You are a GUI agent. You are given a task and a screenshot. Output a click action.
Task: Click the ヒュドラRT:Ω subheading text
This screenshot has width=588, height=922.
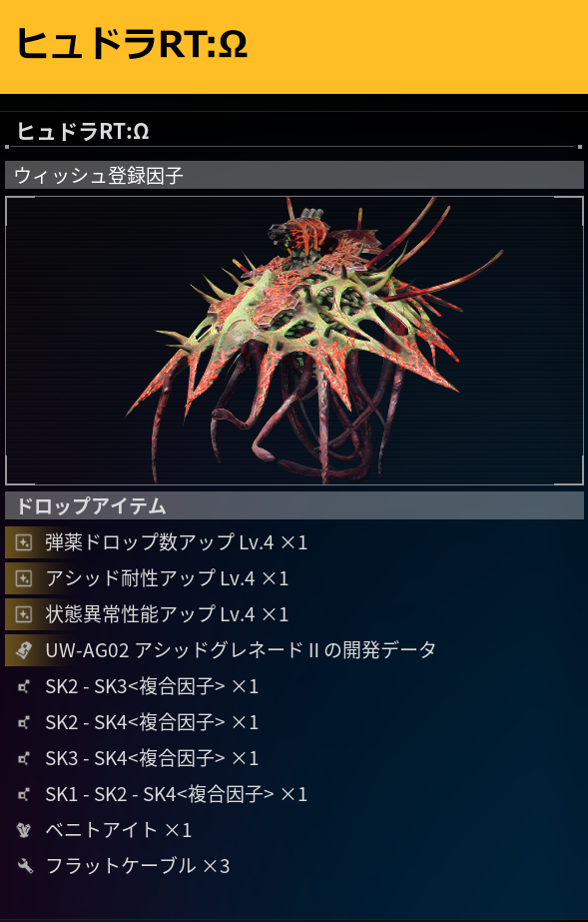pos(83,131)
